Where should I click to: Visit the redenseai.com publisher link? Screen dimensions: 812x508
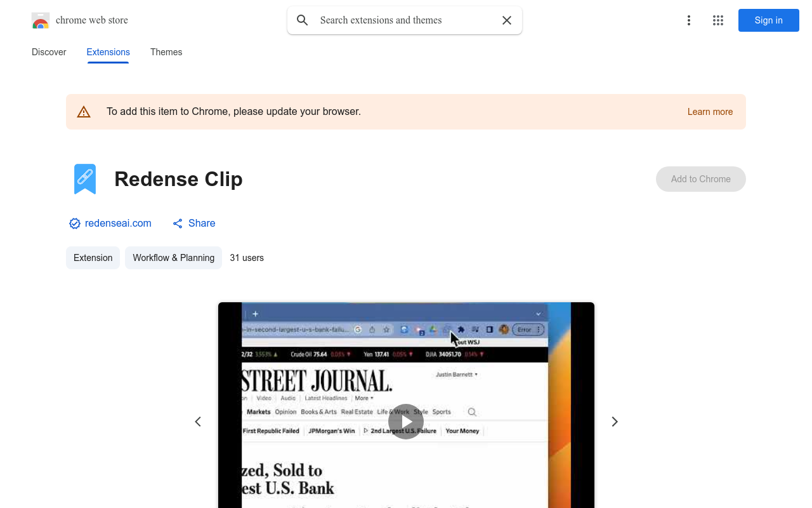[118, 224]
